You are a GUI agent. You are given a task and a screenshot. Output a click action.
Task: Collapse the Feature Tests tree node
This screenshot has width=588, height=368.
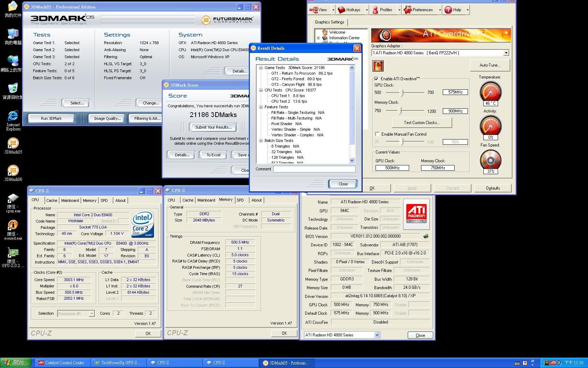coord(261,107)
